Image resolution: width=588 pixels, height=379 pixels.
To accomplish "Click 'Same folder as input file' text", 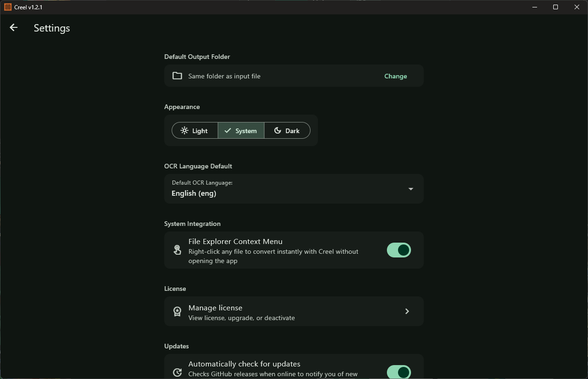I will 224,76.
